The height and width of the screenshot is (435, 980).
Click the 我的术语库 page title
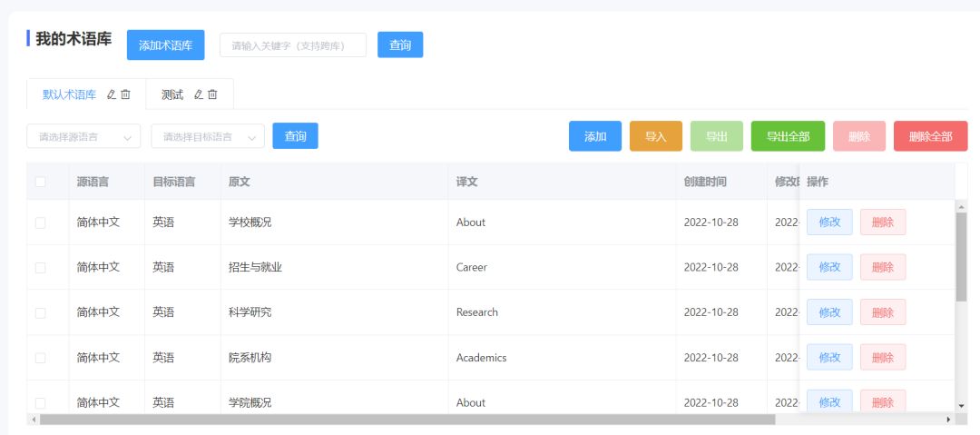pos(73,39)
